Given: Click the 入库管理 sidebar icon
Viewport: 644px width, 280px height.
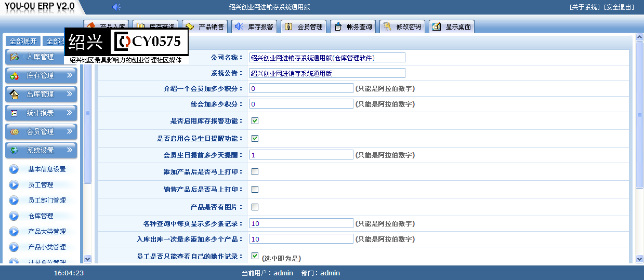Looking at the screenshot, I should pos(15,57).
